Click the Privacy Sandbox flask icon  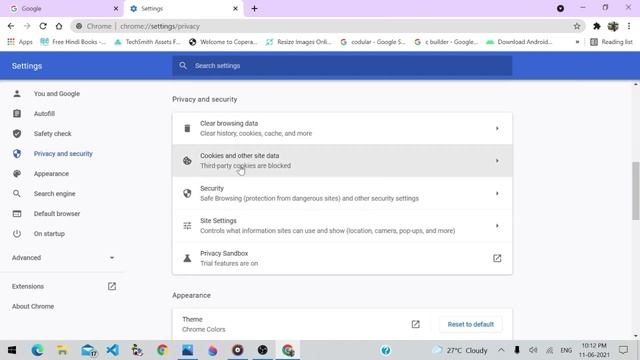click(x=187, y=258)
